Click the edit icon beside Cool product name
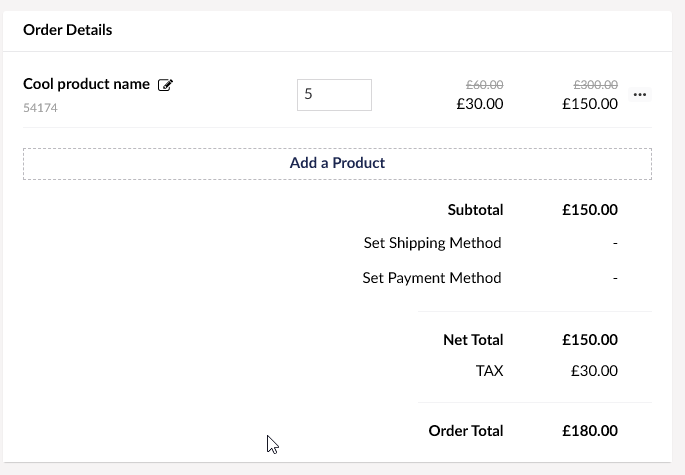This screenshot has height=475, width=685. (x=165, y=85)
